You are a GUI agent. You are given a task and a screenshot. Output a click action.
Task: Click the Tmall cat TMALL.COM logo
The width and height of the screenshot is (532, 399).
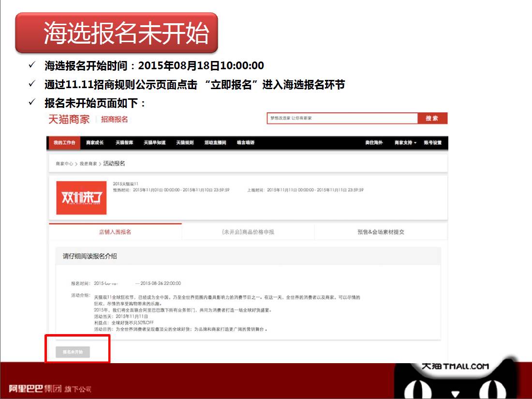[x=455, y=379]
